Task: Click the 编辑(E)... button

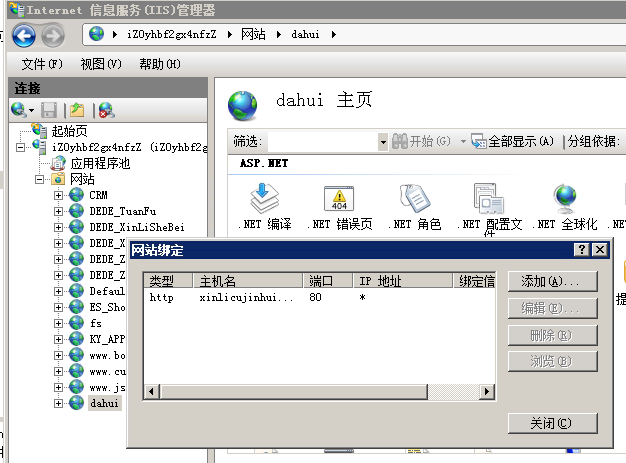Action: point(553,308)
